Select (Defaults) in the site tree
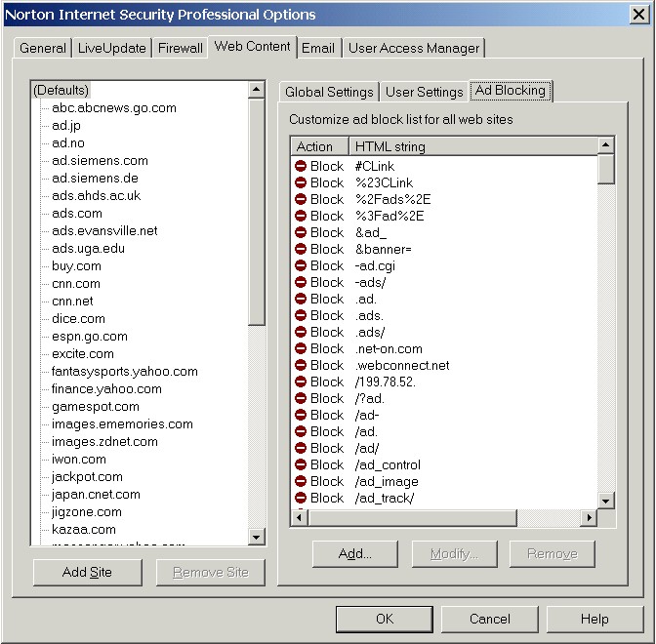The height and width of the screenshot is (644, 656). 61,90
